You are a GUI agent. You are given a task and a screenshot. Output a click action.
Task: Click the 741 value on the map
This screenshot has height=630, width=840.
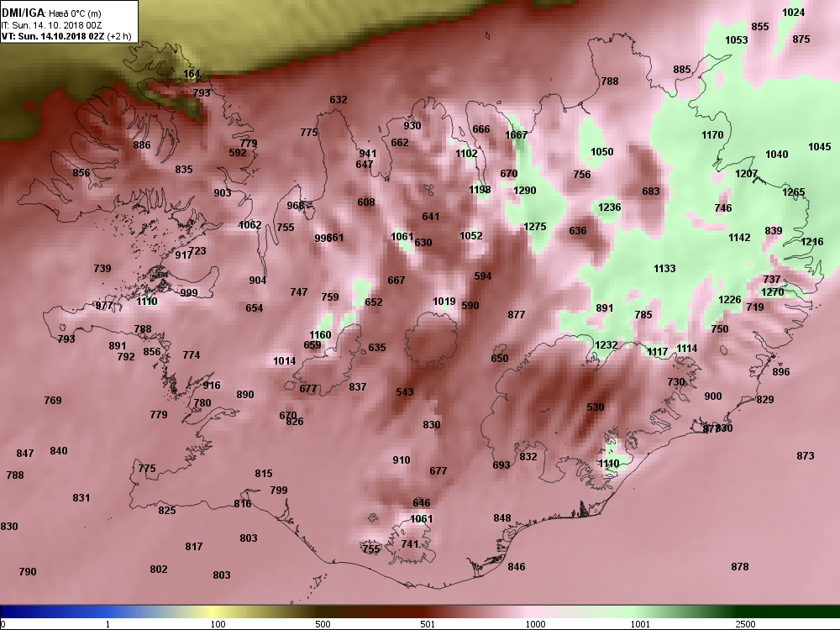(410, 544)
